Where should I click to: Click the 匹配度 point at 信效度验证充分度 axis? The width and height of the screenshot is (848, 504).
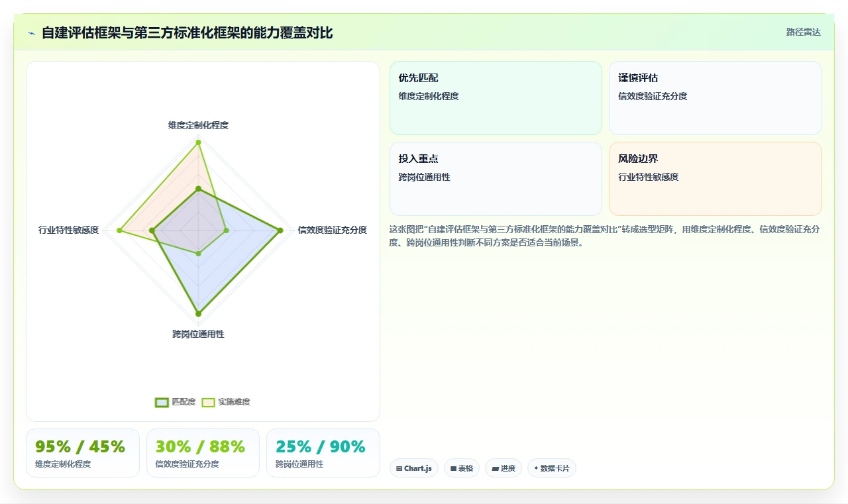click(x=280, y=230)
